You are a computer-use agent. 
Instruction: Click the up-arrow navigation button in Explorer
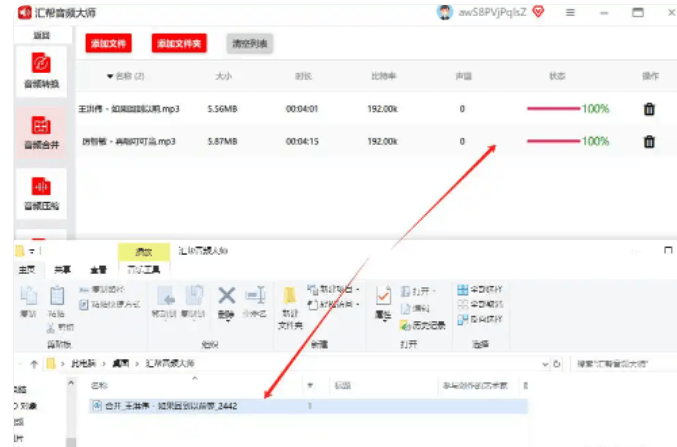(34, 363)
